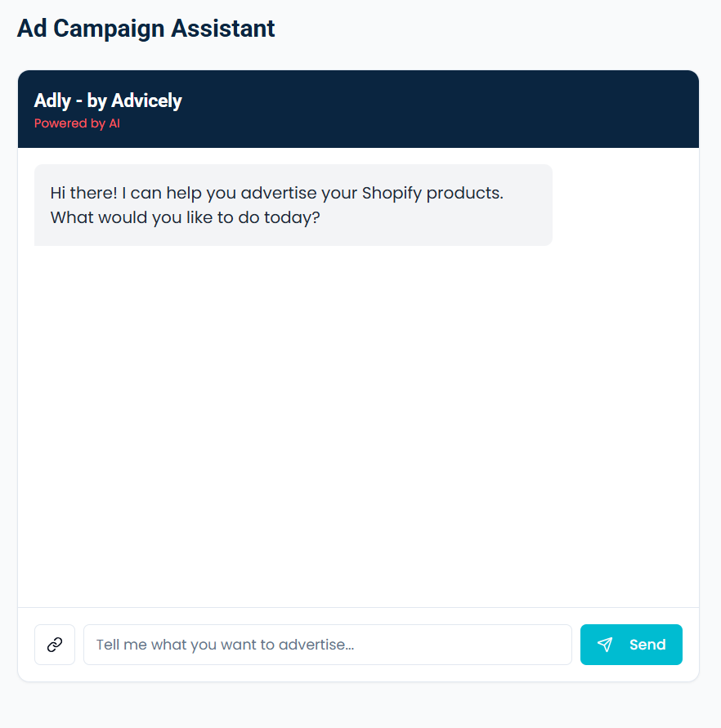Click the 'Adly - by Advicely' chat title
Image resolution: width=721 pixels, height=728 pixels.
pyautogui.click(x=108, y=101)
